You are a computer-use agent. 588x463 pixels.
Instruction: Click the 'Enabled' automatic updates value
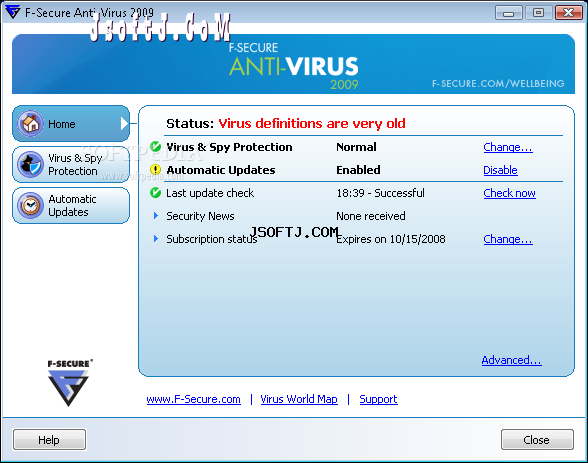pos(358,170)
